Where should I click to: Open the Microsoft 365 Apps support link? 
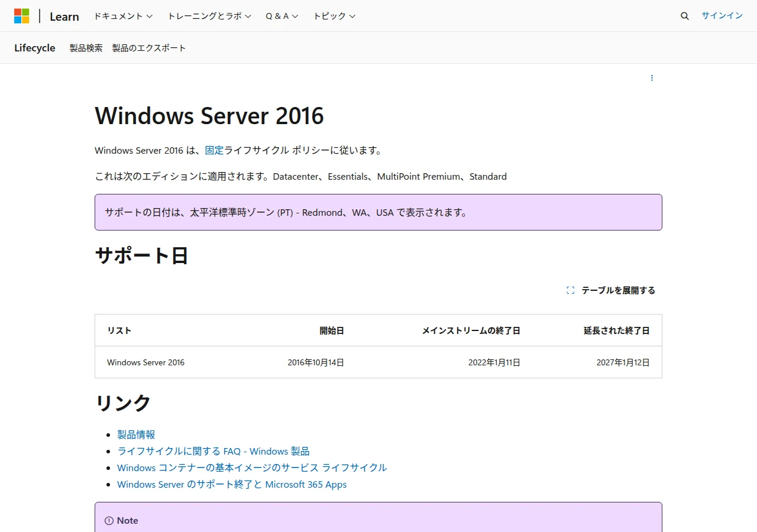pos(232,484)
